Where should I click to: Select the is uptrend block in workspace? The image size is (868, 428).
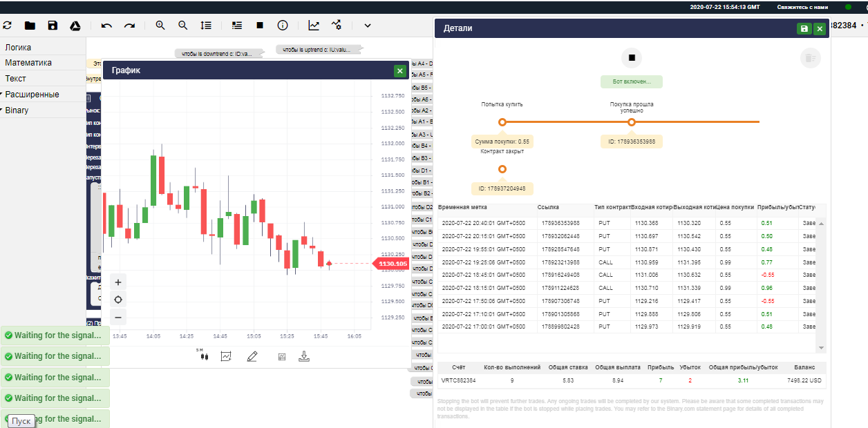coord(317,50)
